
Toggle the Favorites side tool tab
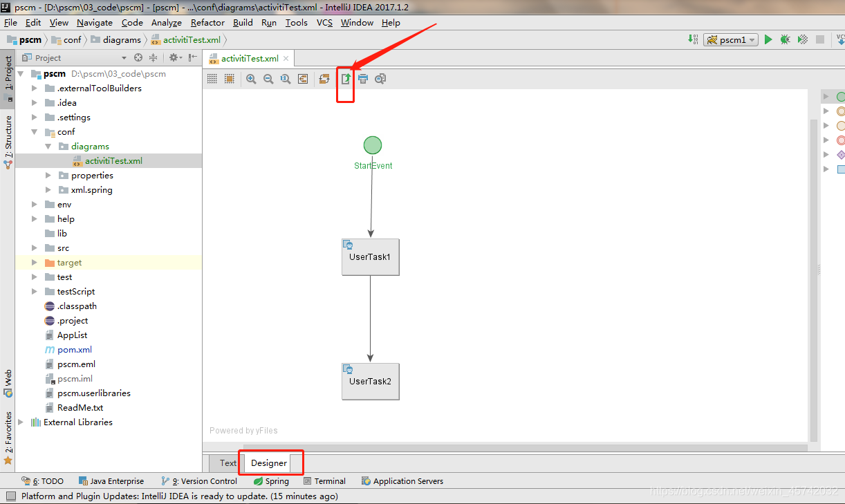click(8, 438)
